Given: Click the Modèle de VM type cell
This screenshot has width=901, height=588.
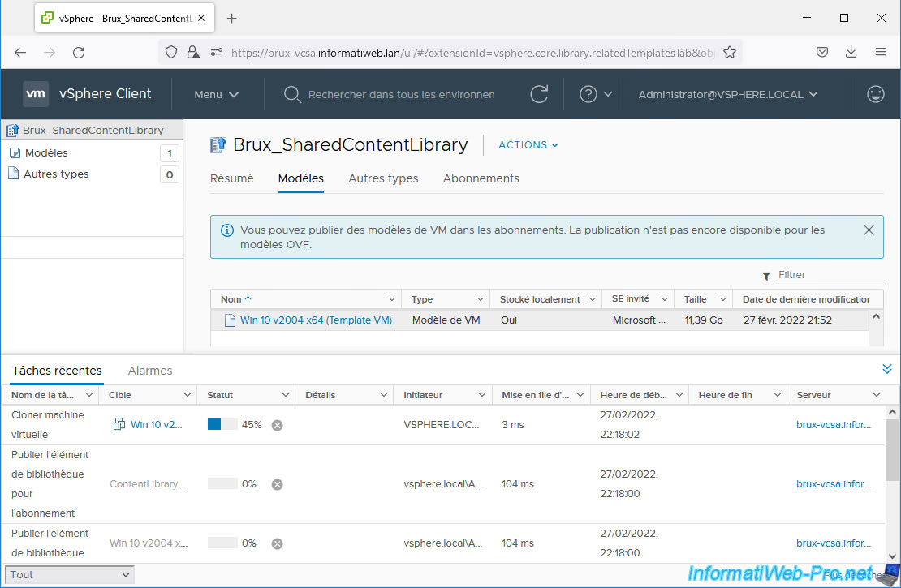Looking at the screenshot, I should pyautogui.click(x=446, y=320).
